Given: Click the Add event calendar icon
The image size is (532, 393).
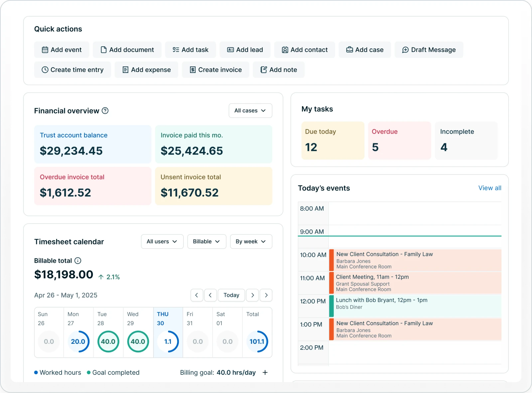Looking at the screenshot, I should (x=45, y=50).
